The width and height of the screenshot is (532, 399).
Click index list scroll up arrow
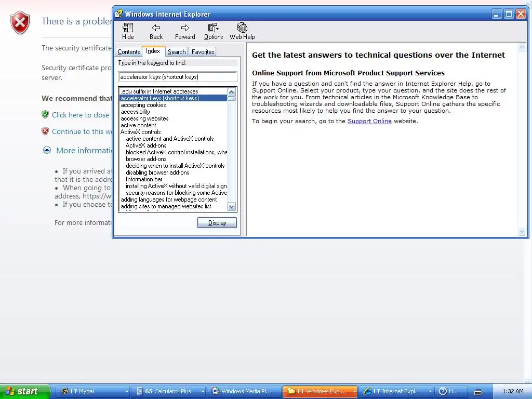pyautogui.click(x=231, y=92)
